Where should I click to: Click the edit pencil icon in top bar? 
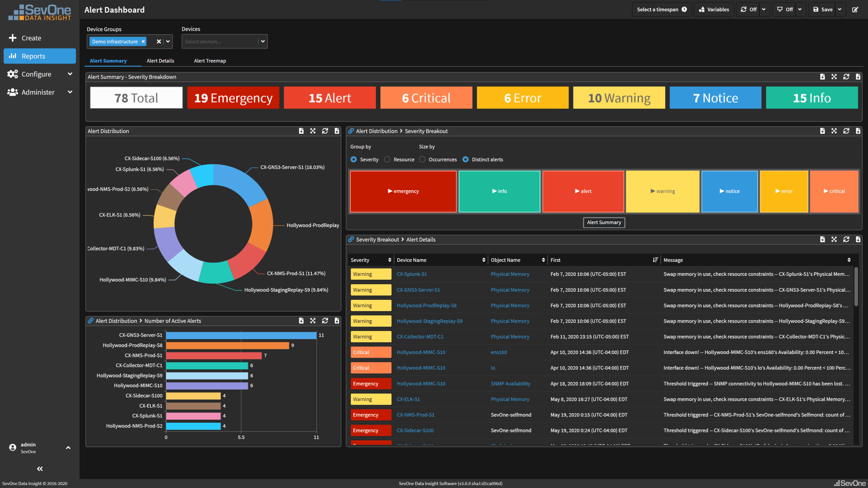point(855,9)
